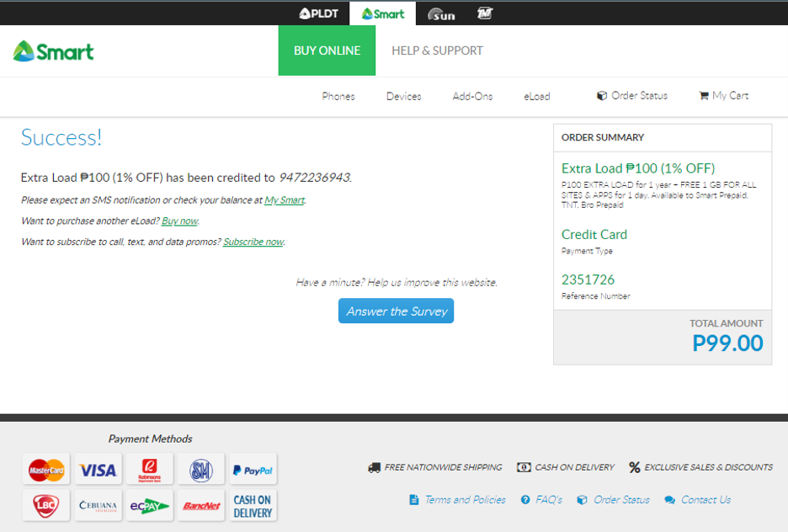The image size is (788, 532).
Task: Select the MasterCard payment icon
Action: click(x=46, y=470)
